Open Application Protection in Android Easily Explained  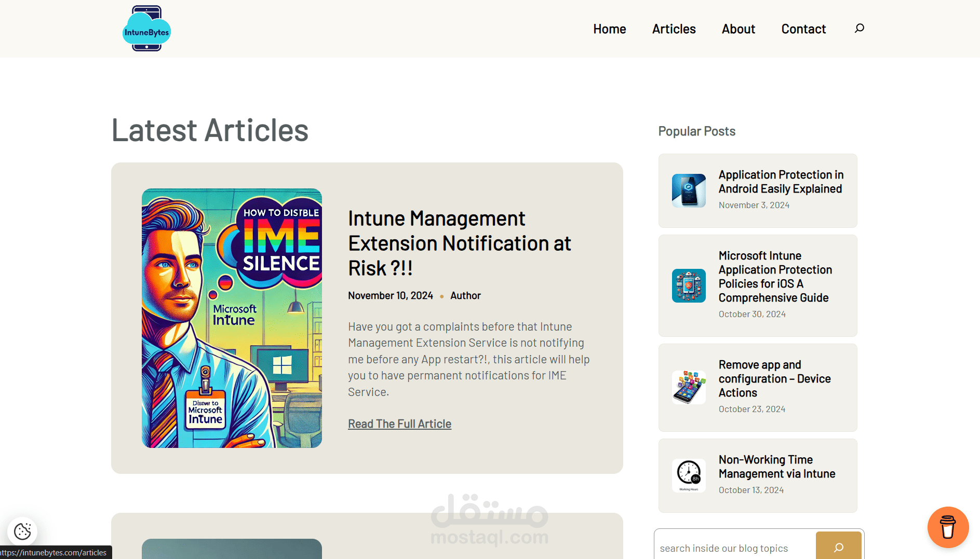(x=781, y=182)
